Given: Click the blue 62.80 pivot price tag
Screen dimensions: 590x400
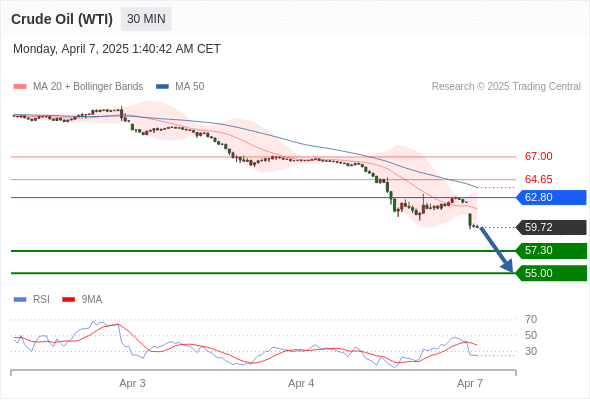Looking at the screenshot, I should pyautogui.click(x=551, y=198).
